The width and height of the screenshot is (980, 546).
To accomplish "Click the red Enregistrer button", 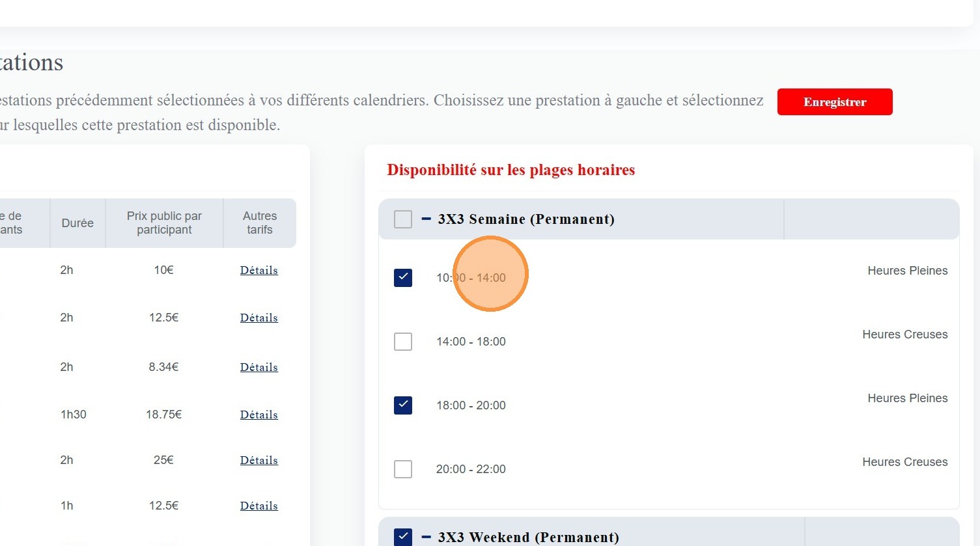I will [x=834, y=102].
